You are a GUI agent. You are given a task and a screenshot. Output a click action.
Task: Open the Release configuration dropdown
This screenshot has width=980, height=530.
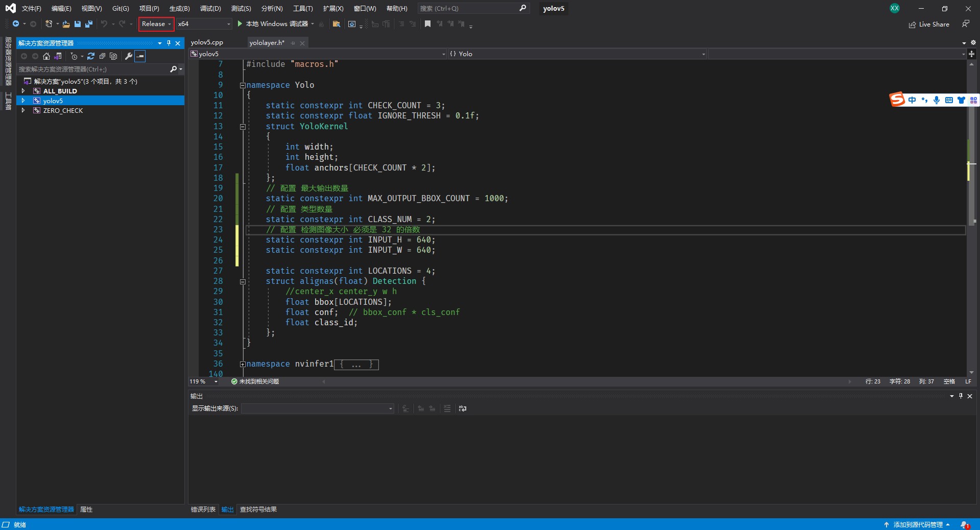pyautogui.click(x=156, y=24)
